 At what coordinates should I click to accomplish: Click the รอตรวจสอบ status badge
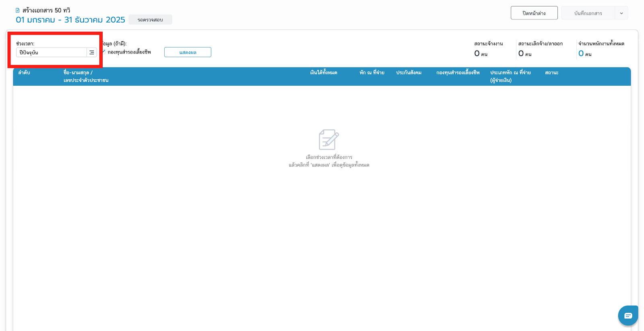coord(150,20)
